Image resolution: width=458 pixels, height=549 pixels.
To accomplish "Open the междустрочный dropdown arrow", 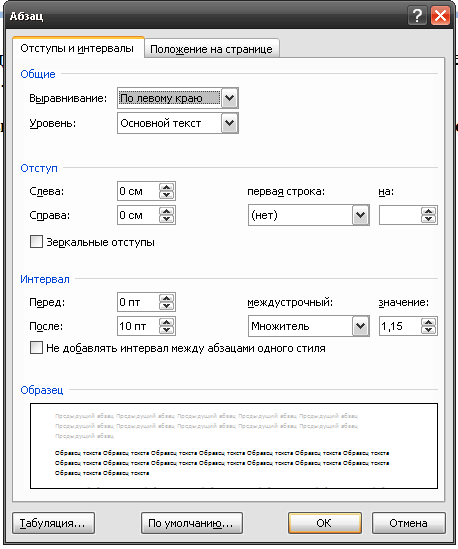I will coord(360,326).
